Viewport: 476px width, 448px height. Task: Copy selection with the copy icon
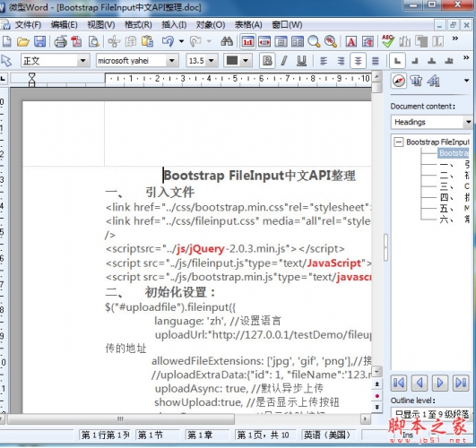tap(131, 41)
